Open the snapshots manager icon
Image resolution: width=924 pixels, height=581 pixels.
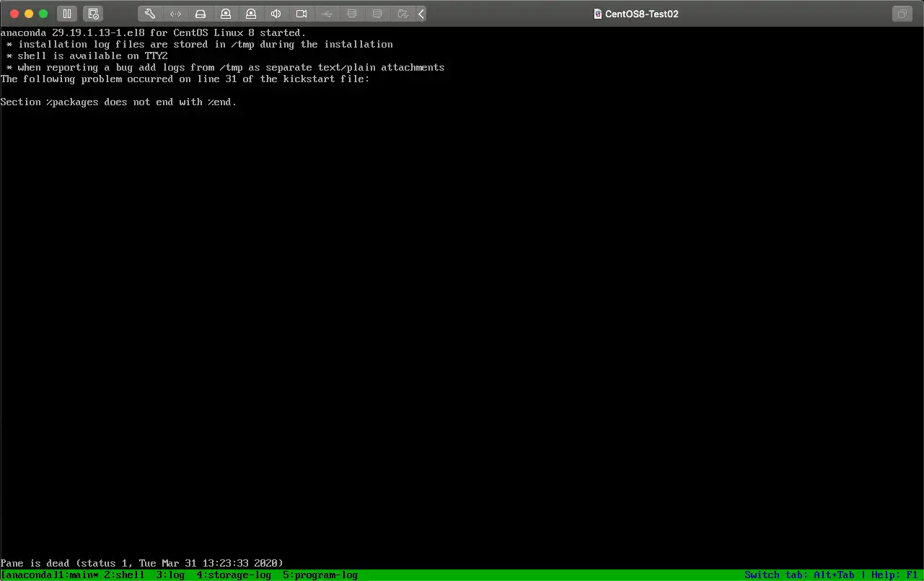(92, 14)
